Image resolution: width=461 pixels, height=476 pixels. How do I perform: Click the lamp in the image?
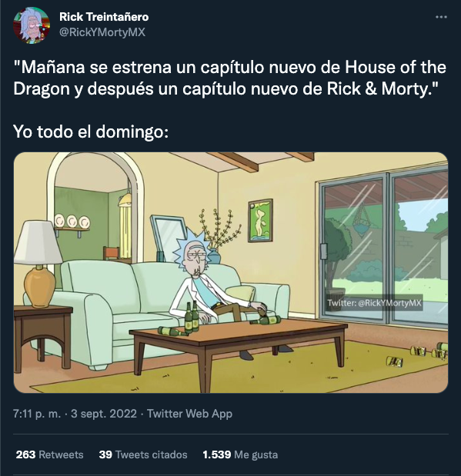[39, 263]
